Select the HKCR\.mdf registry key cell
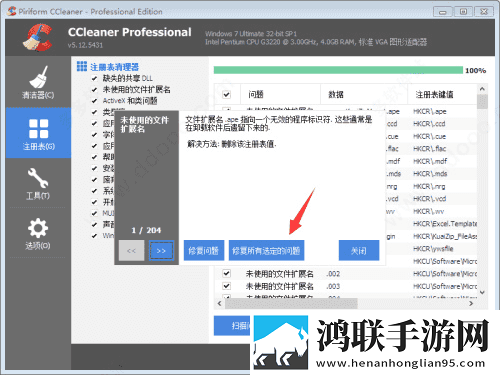The width and height of the screenshot is (500, 375). (430, 162)
